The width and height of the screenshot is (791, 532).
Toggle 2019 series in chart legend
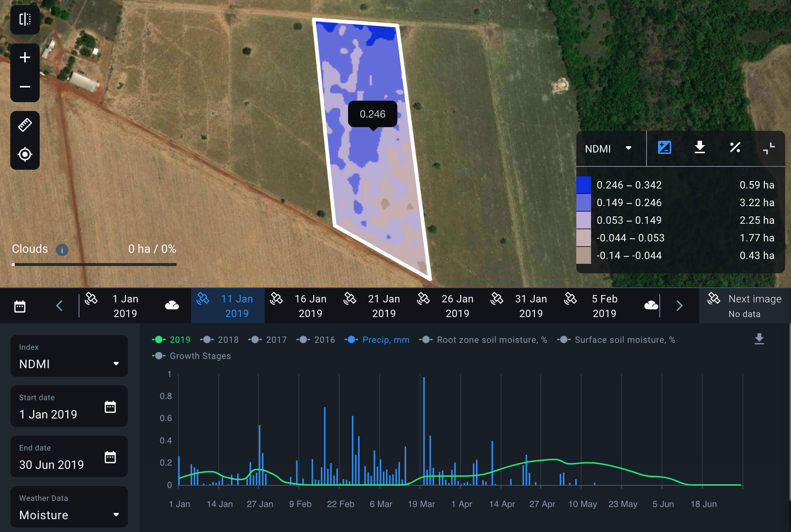pyautogui.click(x=171, y=339)
